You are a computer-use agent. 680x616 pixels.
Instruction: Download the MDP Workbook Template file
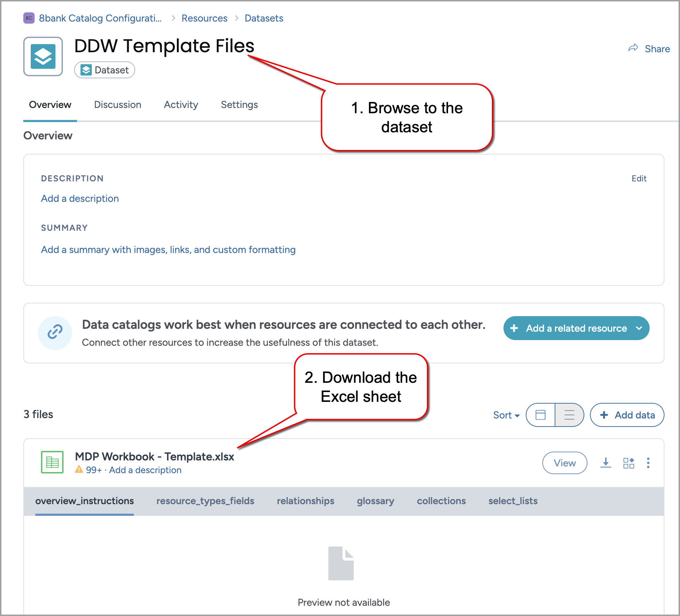point(606,463)
